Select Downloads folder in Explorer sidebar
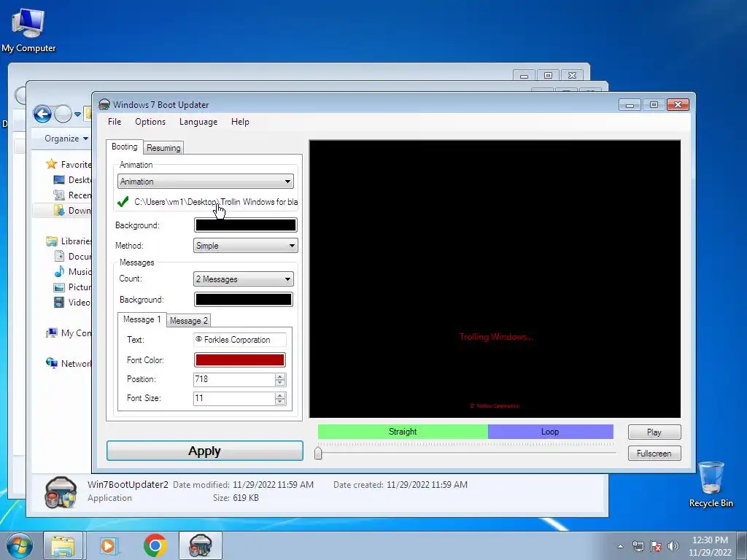Screen dimensions: 747x560 click(x=72, y=211)
